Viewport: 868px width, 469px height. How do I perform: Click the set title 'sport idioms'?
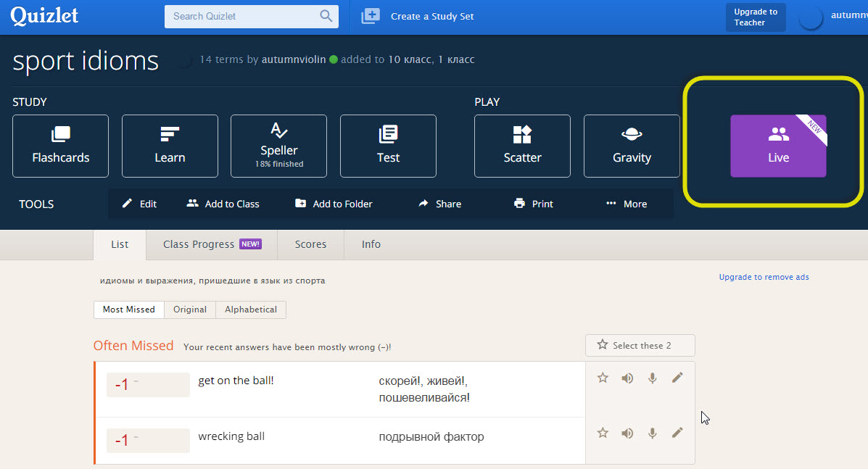(86, 61)
